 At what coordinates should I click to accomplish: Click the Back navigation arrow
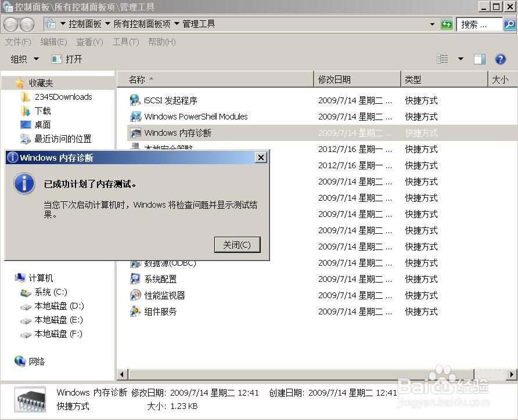click(x=10, y=24)
